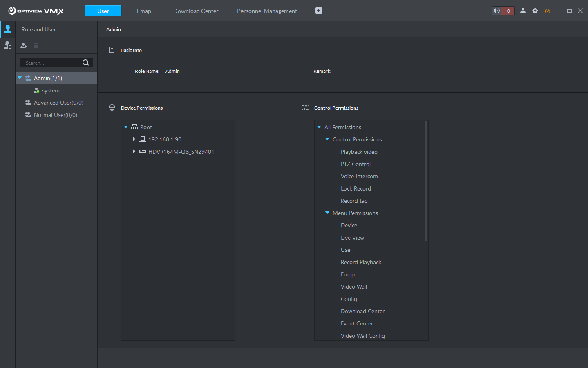Collapse the Admin role group
The image size is (588, 368).
pos(19,78)
